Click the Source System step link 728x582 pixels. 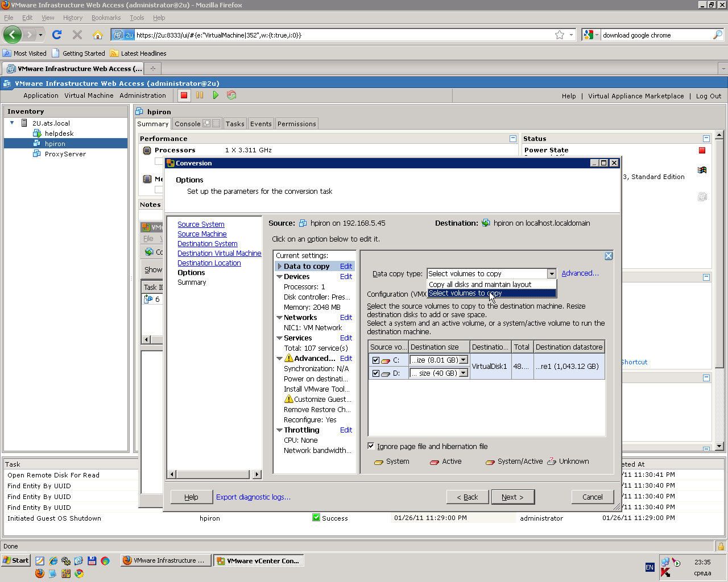(x=201, y=225)
